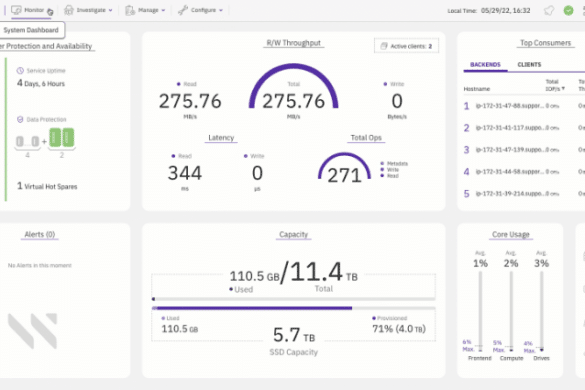The width and height of the screenshot is (585, 390).
Task: Click the Service Uptime clock icon
Action: click(20, 71)
